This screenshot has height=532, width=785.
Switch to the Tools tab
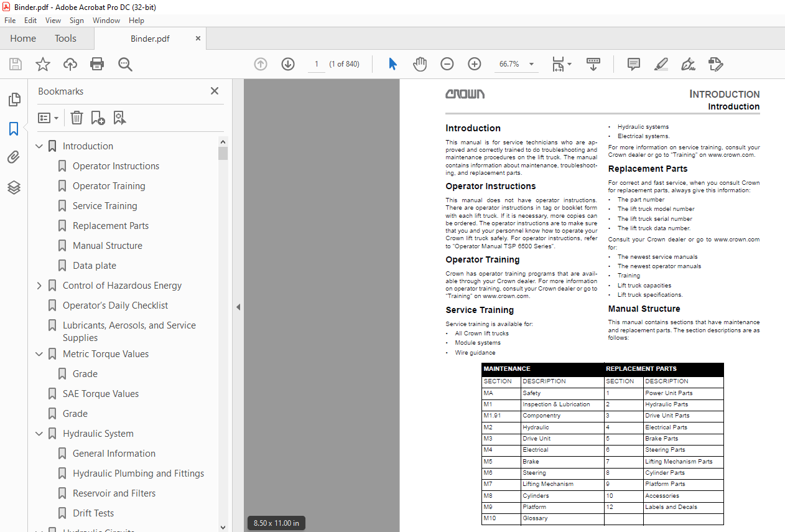pyautogui.click(x=65, y=39)
